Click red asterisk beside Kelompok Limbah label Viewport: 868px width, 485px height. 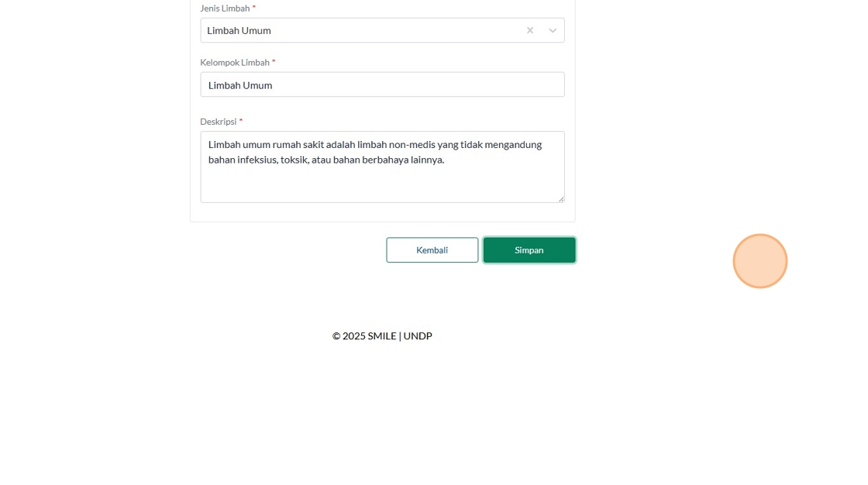[274, 63]
